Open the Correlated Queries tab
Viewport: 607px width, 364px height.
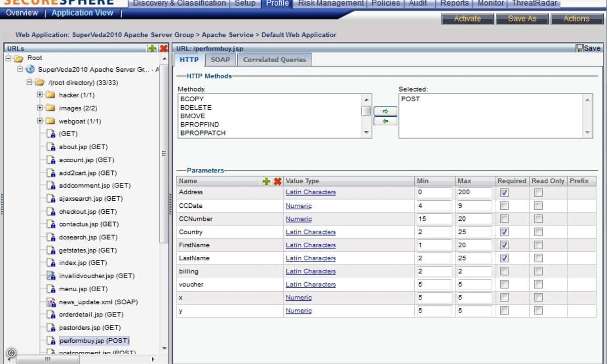[x=275, y=60]
